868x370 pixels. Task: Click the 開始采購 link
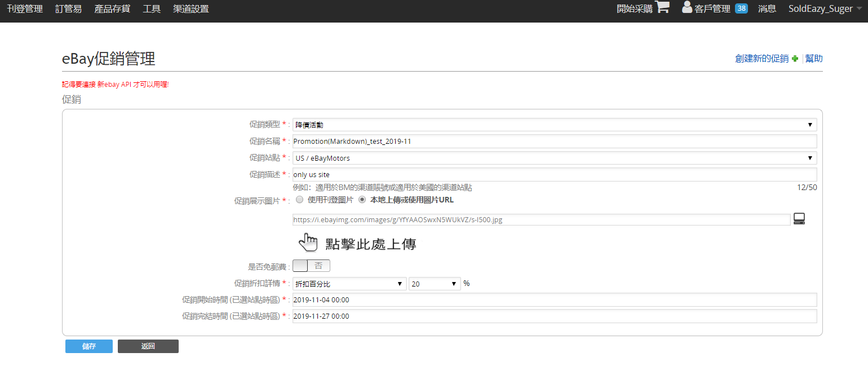click(635, 8)
